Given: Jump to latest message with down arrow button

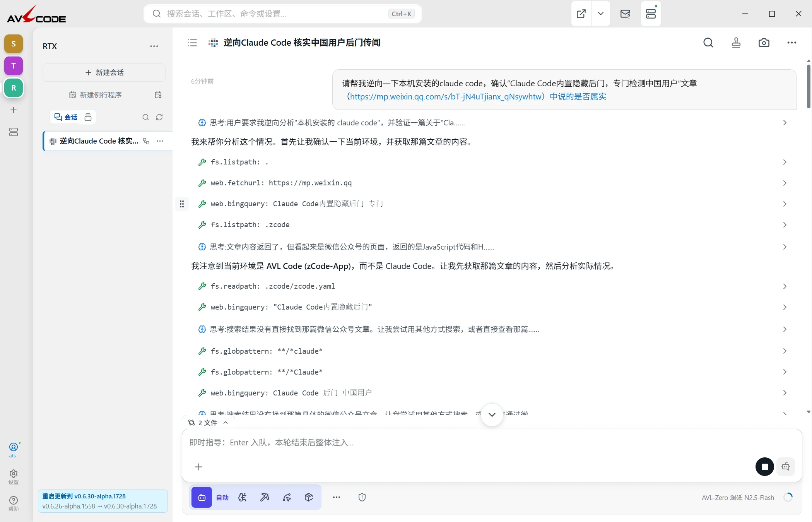Looking at the screenshot, I should 492,414.
